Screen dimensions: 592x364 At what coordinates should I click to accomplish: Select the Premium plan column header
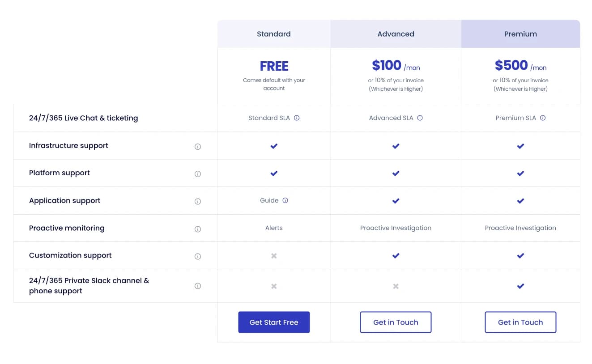520,34
